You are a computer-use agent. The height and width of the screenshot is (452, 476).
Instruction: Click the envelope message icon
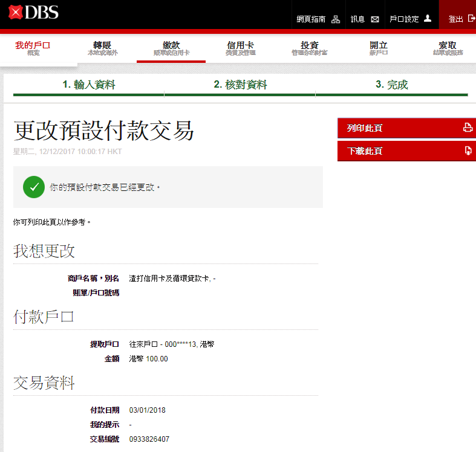(x=375, y=19)
